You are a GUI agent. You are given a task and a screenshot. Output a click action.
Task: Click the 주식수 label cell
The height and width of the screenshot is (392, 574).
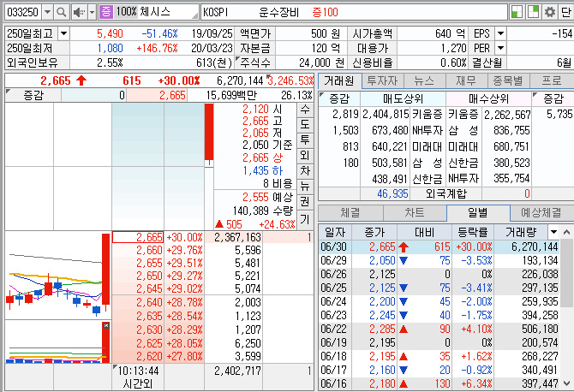pos(254,62)
